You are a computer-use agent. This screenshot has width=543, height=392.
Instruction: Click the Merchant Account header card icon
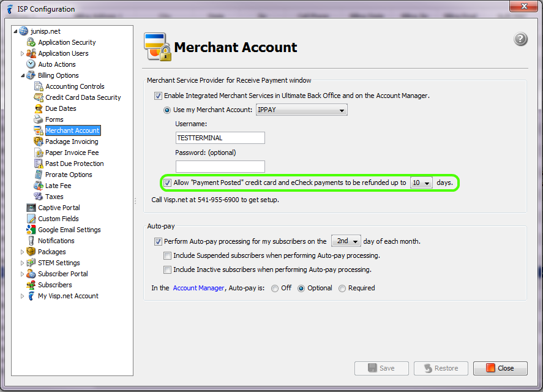(x=158, y=47)
